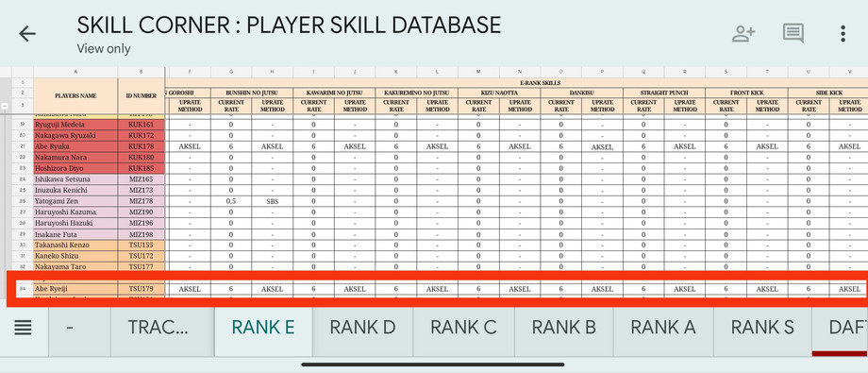Viewport: 868px width, 373px height.
Task: Select cell Haruyoshi Hazuki
Action: pyautogui.click(x=75, y=223)
